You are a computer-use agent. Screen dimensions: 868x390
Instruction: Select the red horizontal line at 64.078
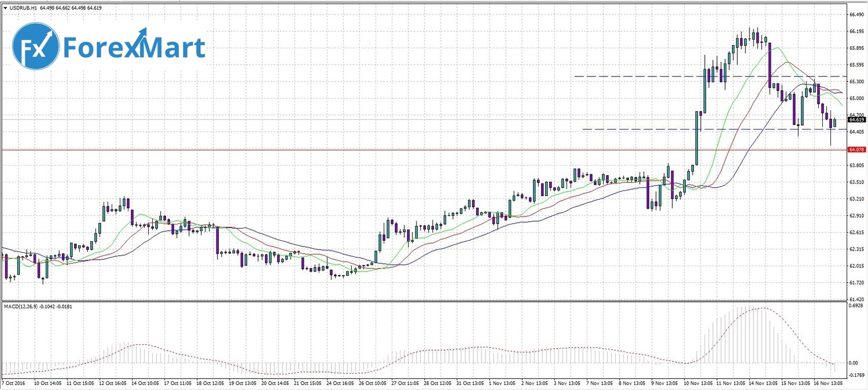tap(405, 150)
